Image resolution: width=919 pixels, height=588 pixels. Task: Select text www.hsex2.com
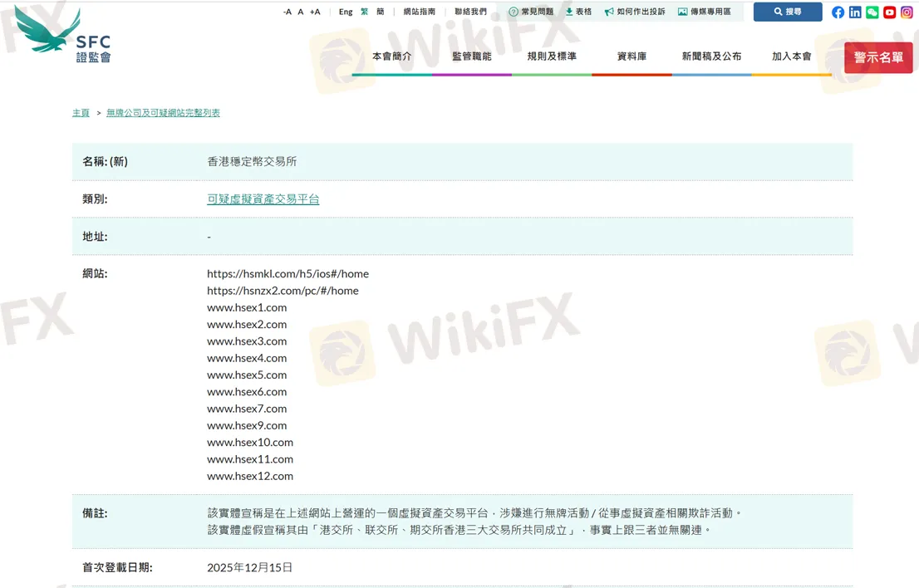pos(247,325)
